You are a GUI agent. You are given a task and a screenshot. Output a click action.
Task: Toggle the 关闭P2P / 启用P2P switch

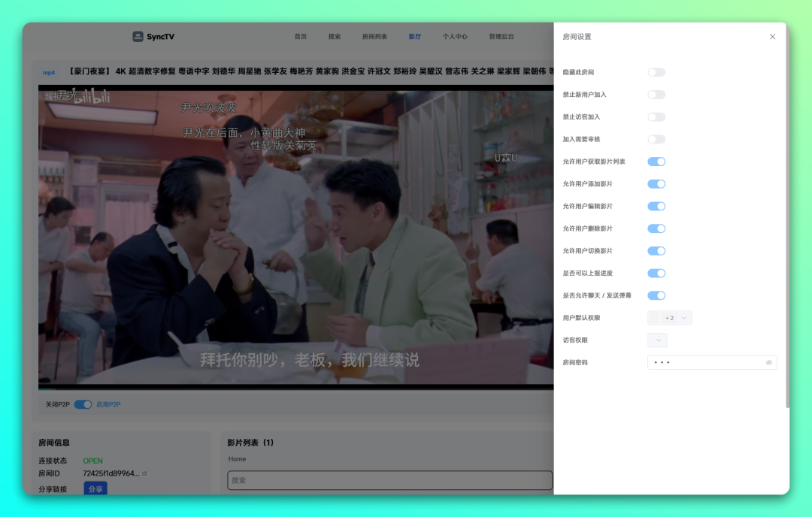(x=83, y=404)
